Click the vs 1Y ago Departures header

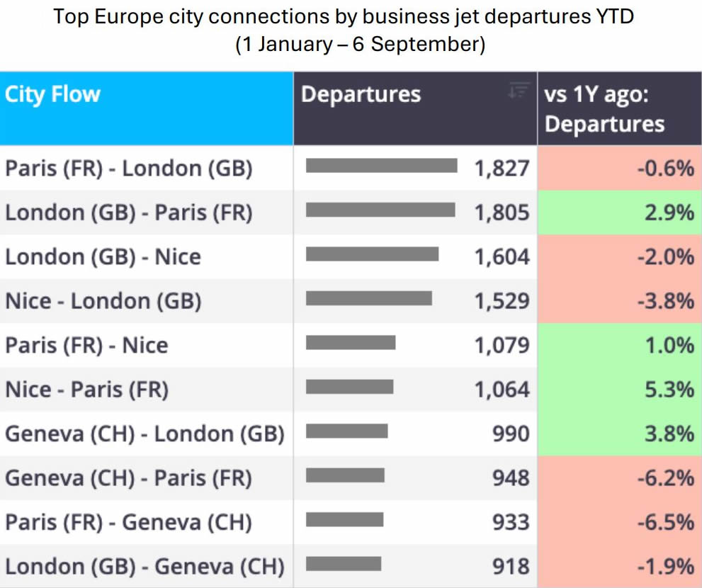tap(620, 108)
